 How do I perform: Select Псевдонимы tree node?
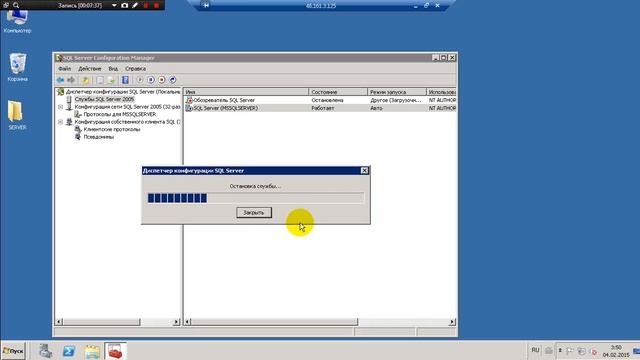pos(98,137)
